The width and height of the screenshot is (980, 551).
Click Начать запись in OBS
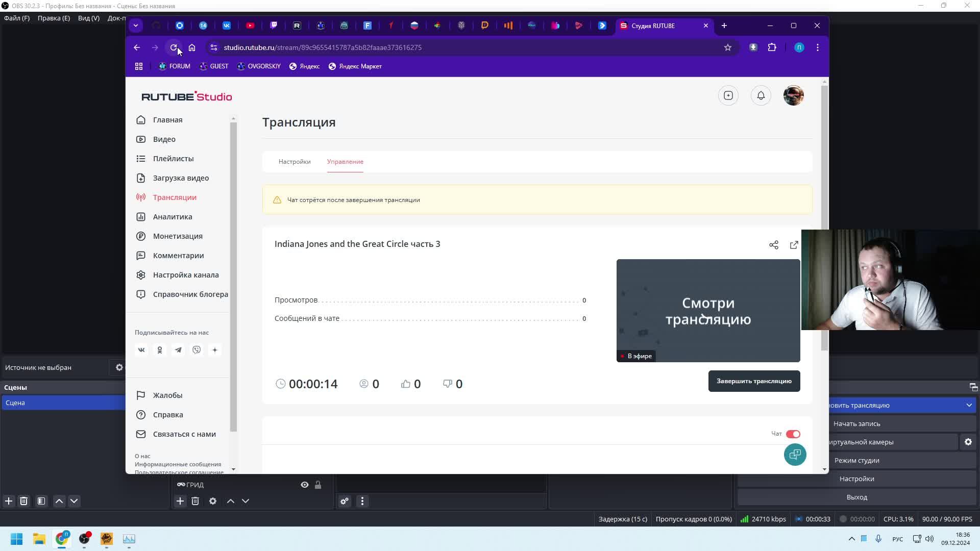pyautogui.click(x=856, y=423)
